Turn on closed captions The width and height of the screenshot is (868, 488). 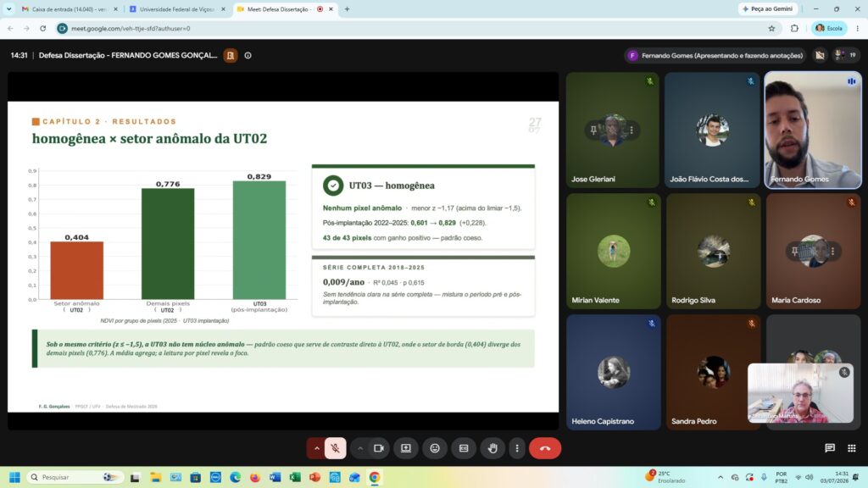[x=464, y=448]
